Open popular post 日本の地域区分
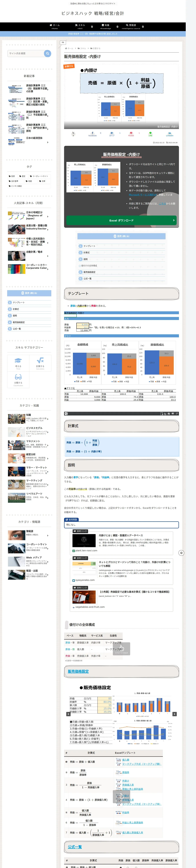196x868 pixels. click(29, 216)
